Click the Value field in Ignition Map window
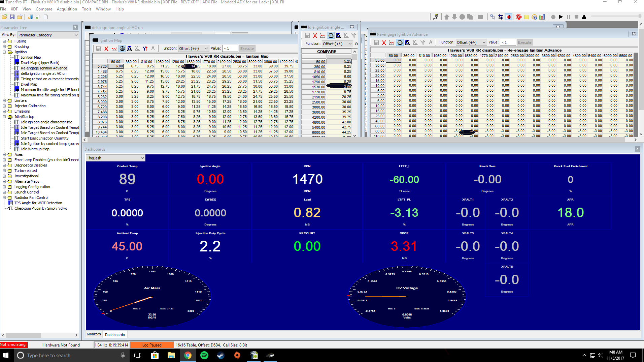Viewport: 644px width, 362px height. point(230,49)
